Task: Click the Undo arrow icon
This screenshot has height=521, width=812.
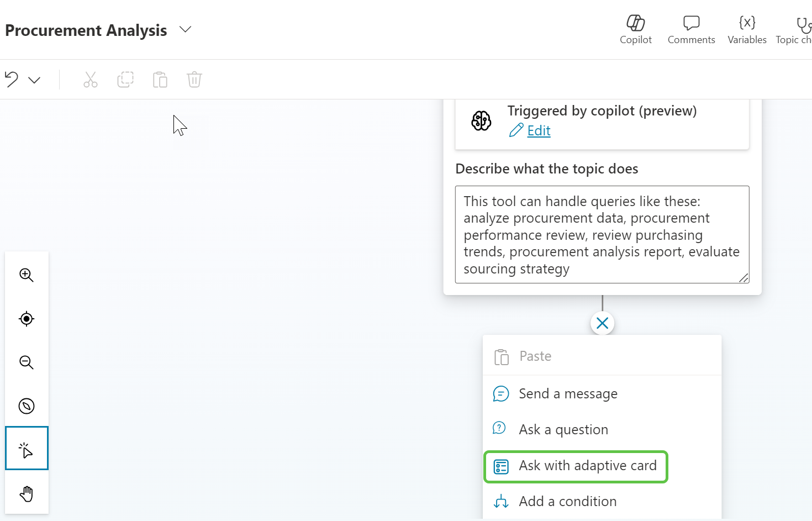Action: [x=12, y=80]
